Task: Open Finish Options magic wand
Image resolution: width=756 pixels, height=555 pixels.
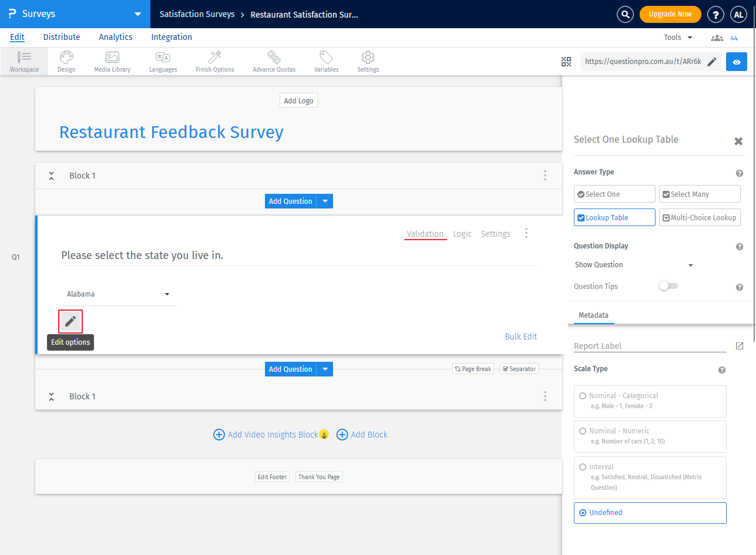Action: coord(215,61)
